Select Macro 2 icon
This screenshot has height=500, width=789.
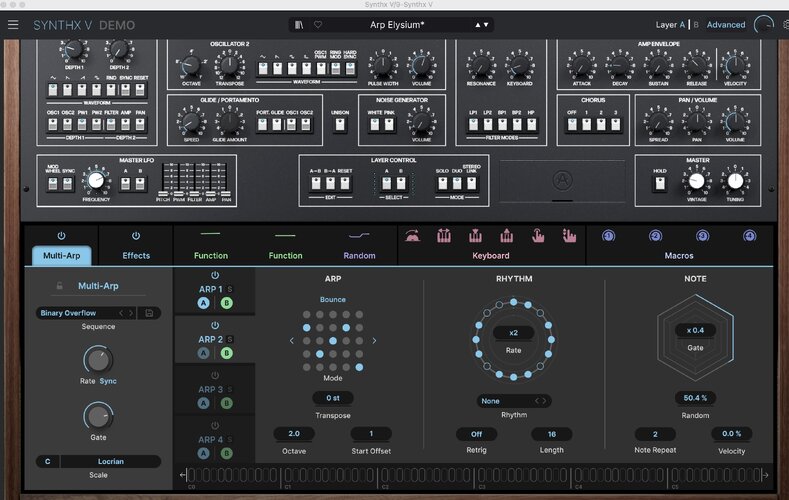(x=655, y=236)
